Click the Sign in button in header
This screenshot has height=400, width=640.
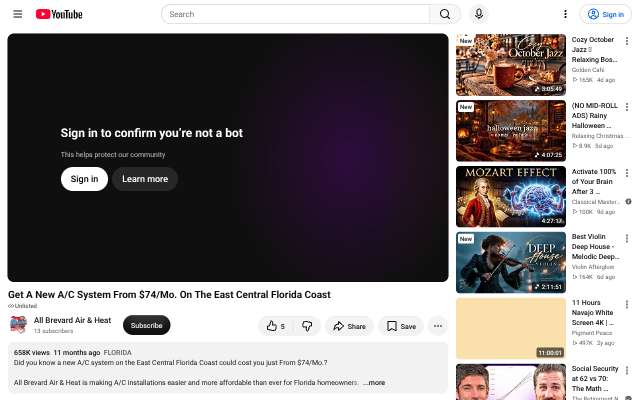[x=605, y=14]
